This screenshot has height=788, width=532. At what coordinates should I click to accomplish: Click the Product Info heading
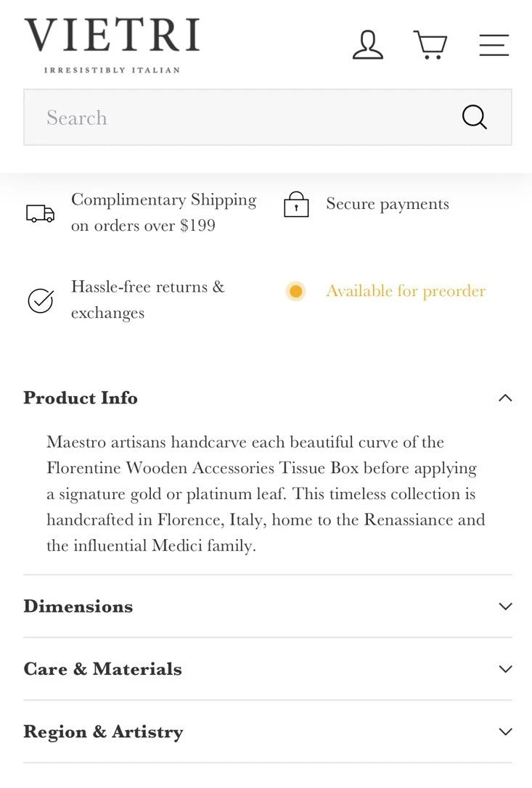click(x=81, y=398)
